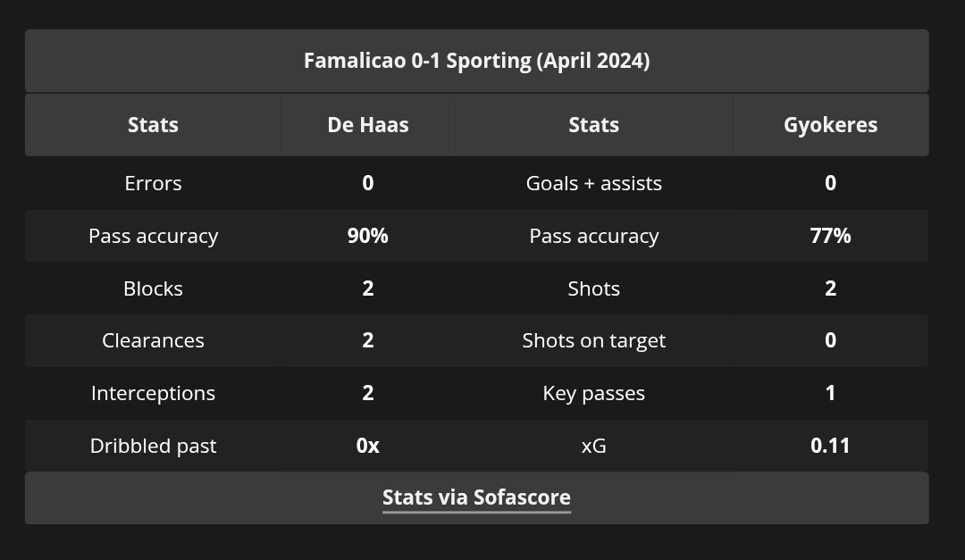965x560 pixels.
Task: Select the Goals + assists label
Action: pos(593,183)
